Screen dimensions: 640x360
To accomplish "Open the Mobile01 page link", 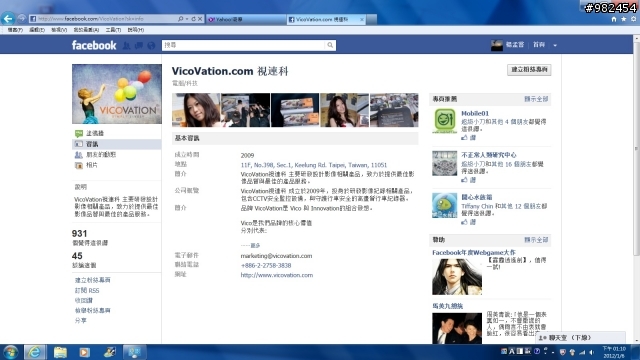I will 475,113.
